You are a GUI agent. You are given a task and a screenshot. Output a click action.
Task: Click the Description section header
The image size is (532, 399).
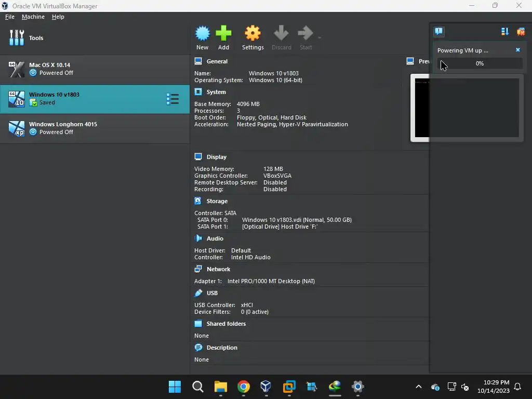coord(222,348)
